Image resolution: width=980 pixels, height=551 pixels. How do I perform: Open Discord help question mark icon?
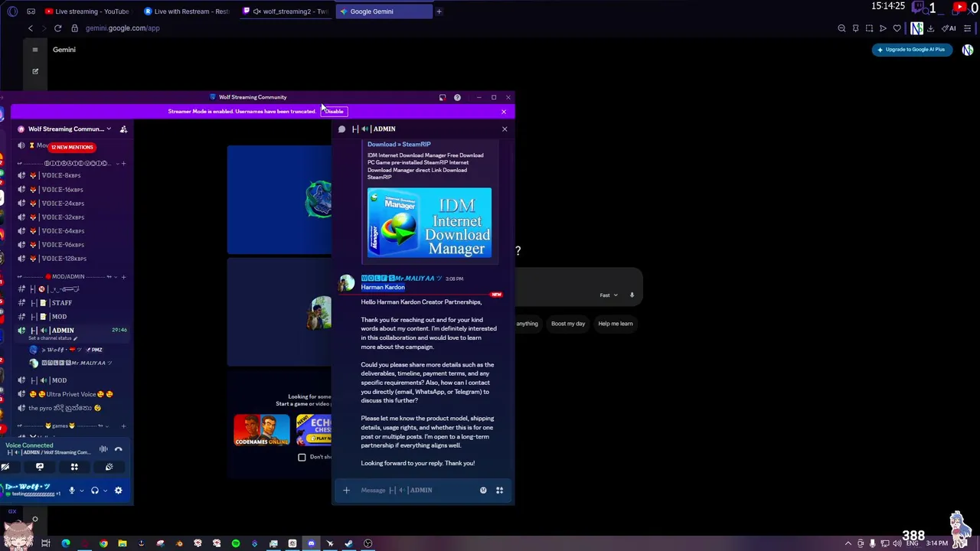click(457, 97)
